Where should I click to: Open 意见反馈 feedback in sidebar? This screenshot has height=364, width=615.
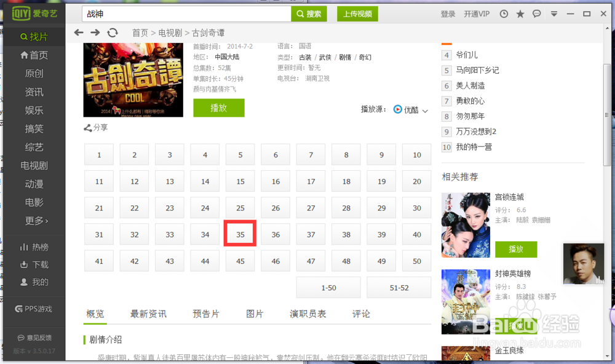34,338
